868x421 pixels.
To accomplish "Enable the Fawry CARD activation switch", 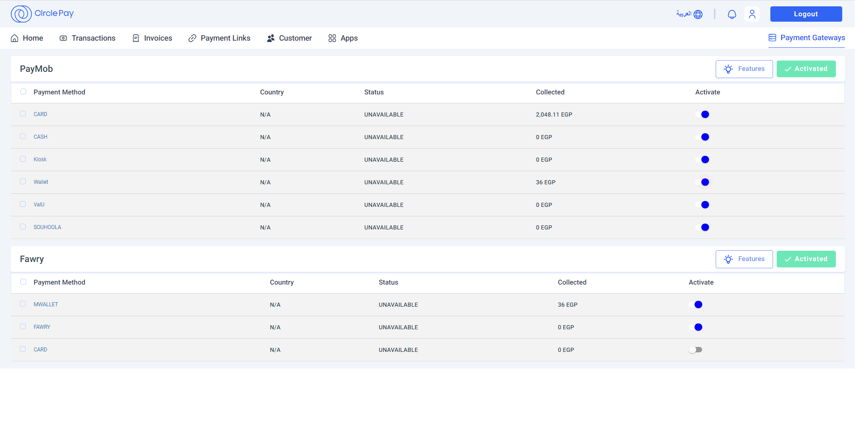I will [x=695, y=350].
